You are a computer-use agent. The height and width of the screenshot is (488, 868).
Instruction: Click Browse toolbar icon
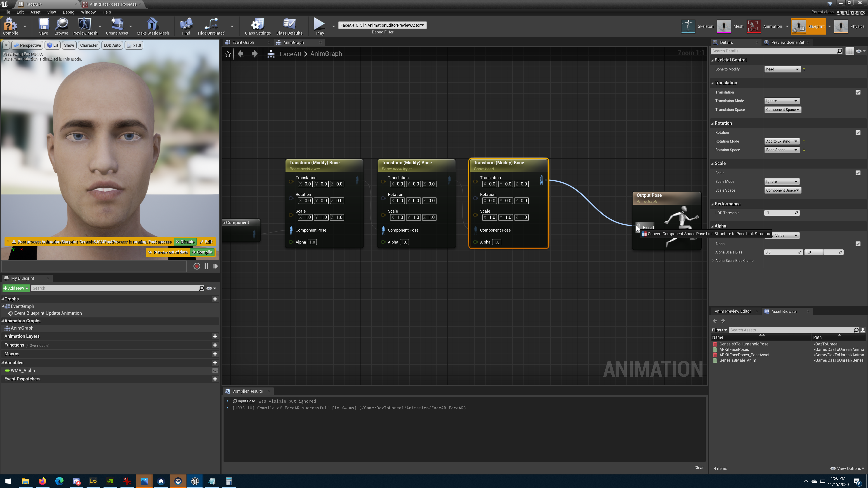(61, 26)
